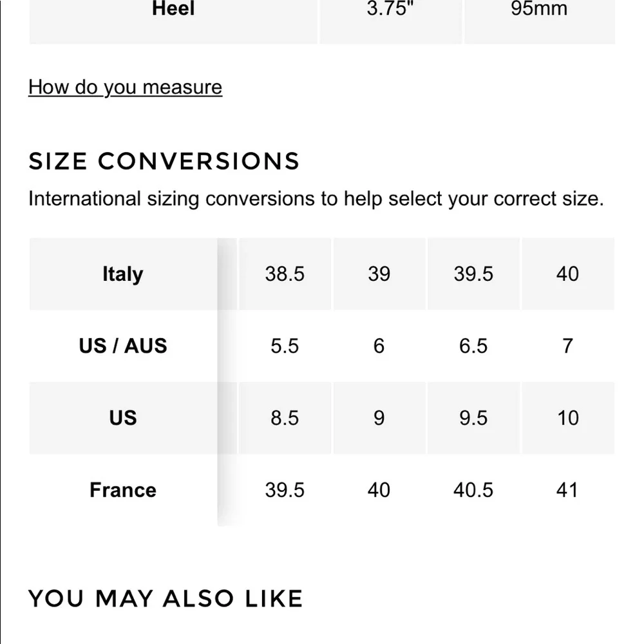Viewport: 644px width, 644px height.
Task: Select France size 41 cell
Action: (x=567, y=490)
